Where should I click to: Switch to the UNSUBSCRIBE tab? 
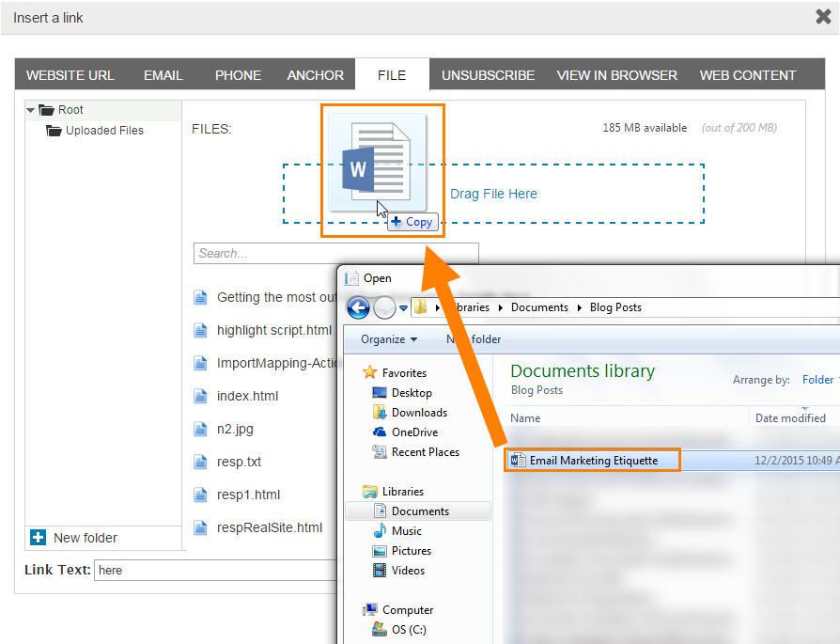click(488, 75)
